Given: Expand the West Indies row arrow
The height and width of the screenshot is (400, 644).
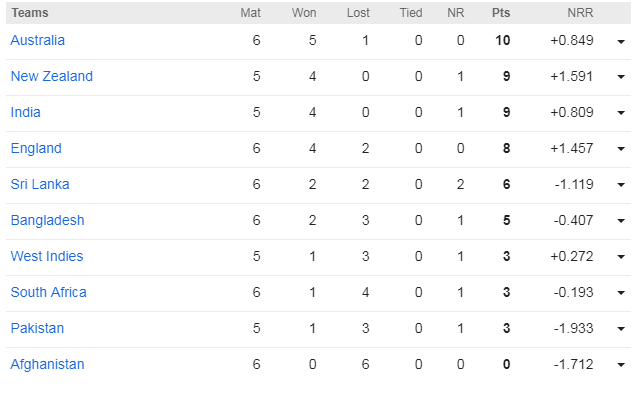Looking at the screenshot, I should [x=621, y=258].
